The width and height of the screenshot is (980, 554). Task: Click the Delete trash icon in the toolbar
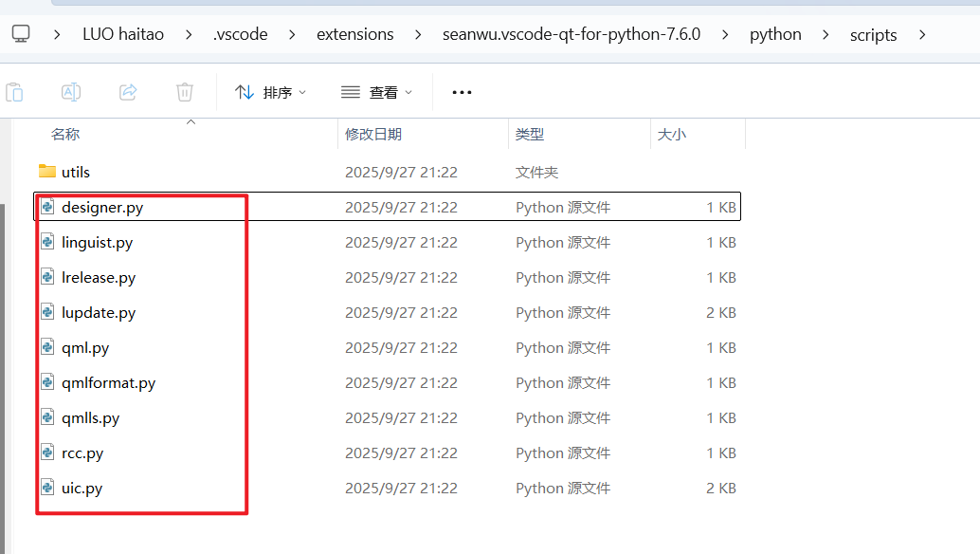click(x=185, y=93)
